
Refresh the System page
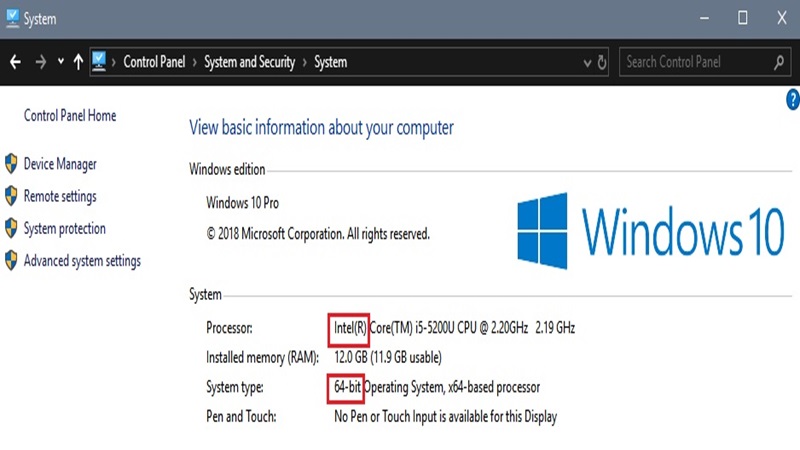(602, 62)
